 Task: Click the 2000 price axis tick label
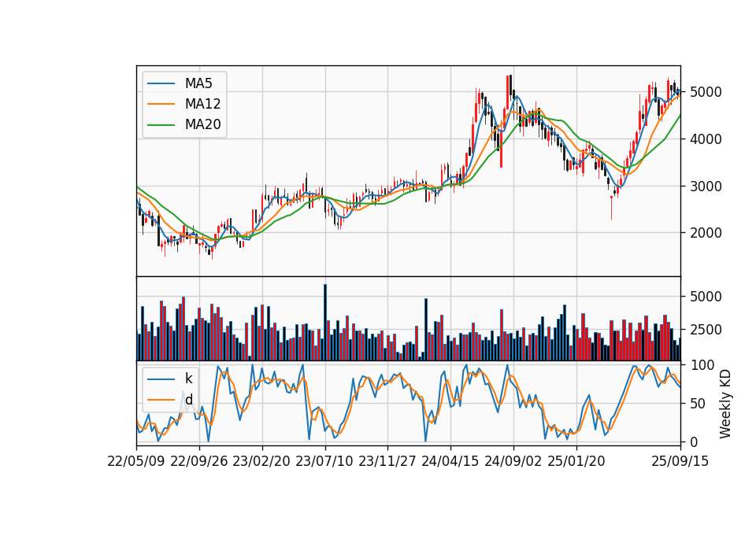pyautogui.click(x=706, y=233)
